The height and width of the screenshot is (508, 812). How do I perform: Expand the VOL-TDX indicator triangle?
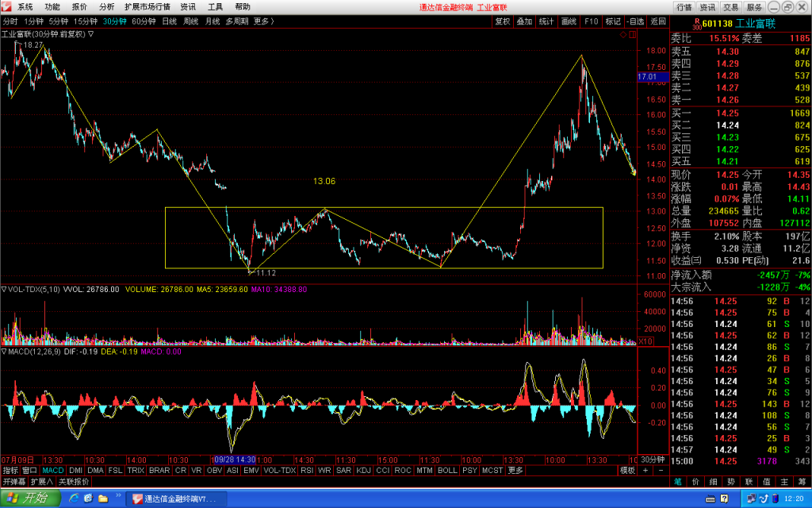[x=4, y=289]
